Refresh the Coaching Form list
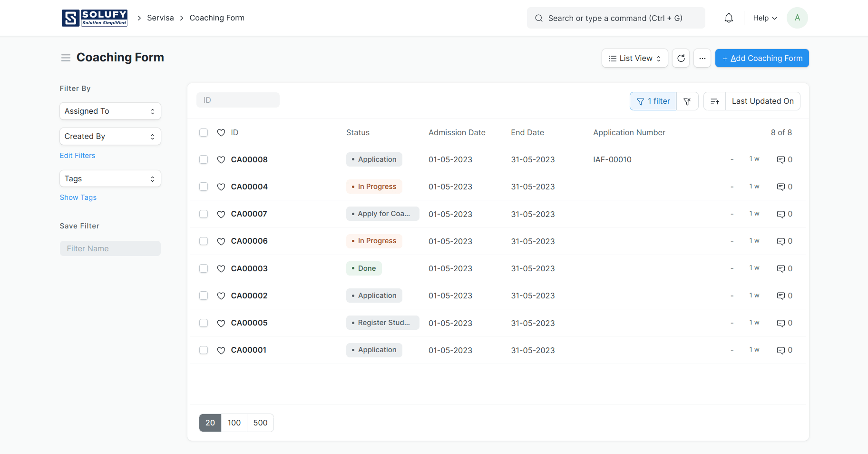This screenshot has width=868, height=454. pyautogui.click(x=681, y=58)
